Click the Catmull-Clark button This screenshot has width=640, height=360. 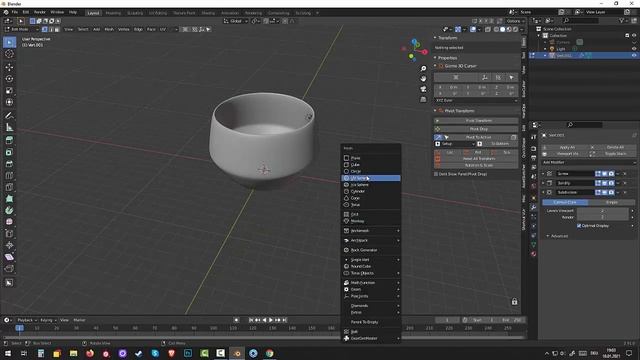pos(565,202)
